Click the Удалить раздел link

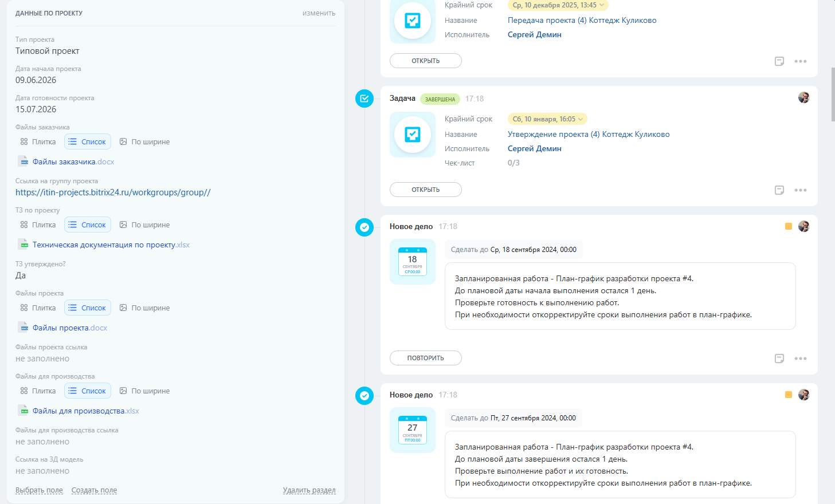click(x=309, y=490)
